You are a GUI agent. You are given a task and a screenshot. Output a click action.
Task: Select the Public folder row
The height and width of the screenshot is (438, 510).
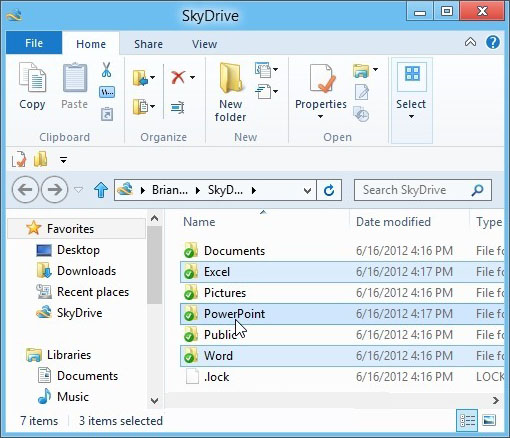point(342,335)
